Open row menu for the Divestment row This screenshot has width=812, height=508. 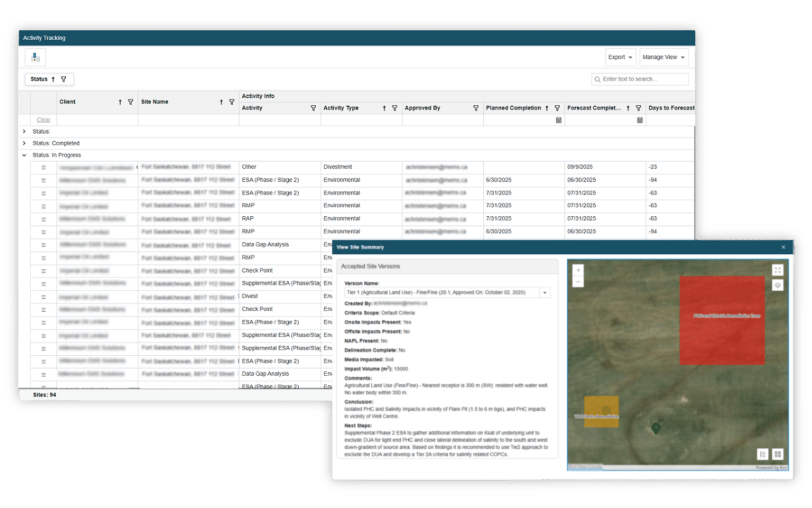tap(43, 167)
